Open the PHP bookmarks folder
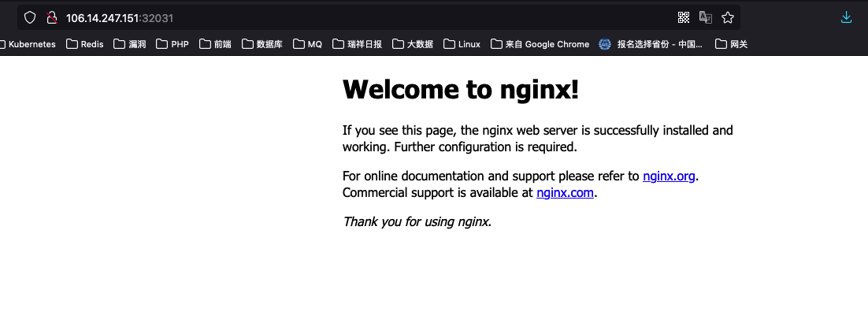The width and height of the screenshot is (868, 312). point(172,44)
